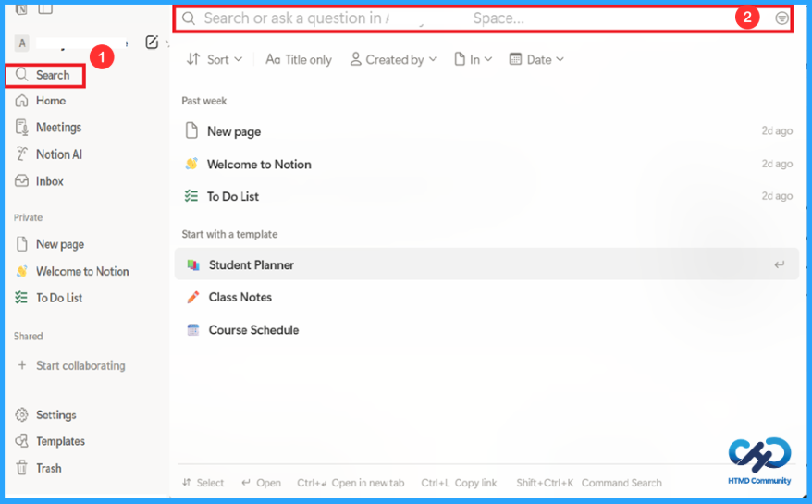The image size is (812, 504).
Task: Click the compose new page icon
Action: click(152, 43)
